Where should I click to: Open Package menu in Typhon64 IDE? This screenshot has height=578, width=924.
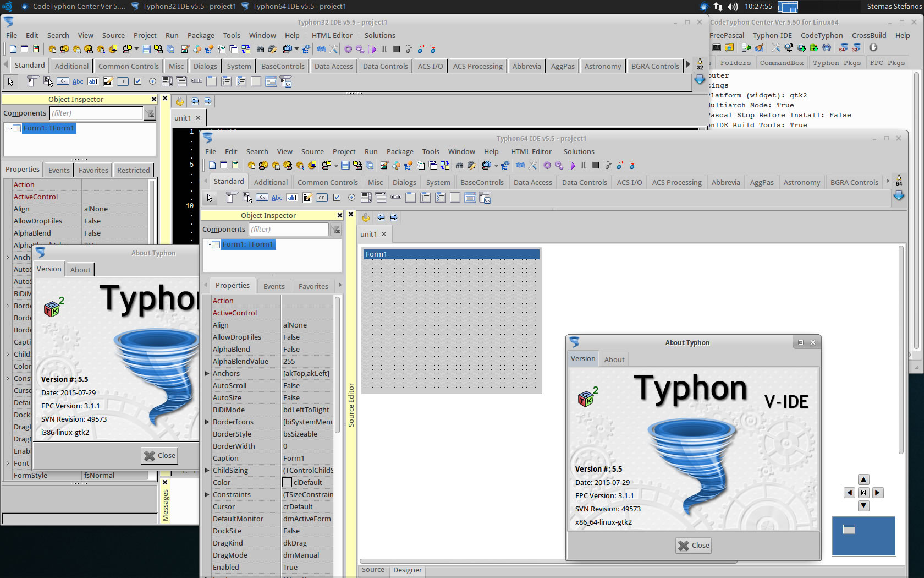click(x=400, y=151)
